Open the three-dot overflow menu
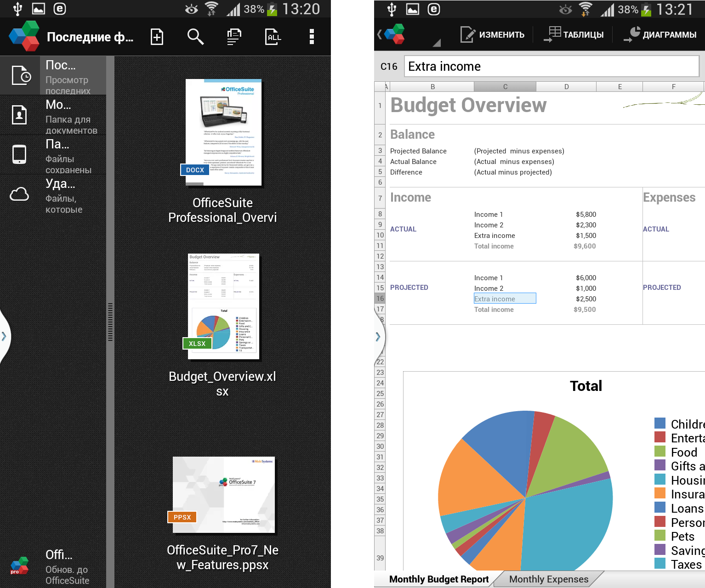705x588 pixels. [312, 37]
